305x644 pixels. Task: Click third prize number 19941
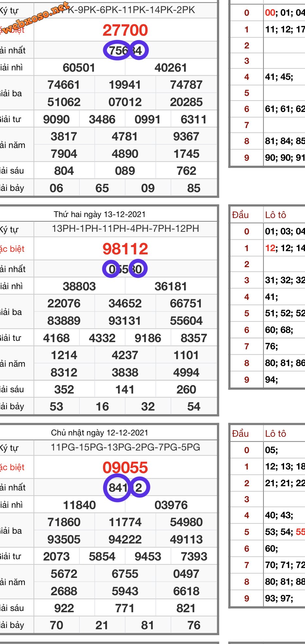click(x=125, y=85)
